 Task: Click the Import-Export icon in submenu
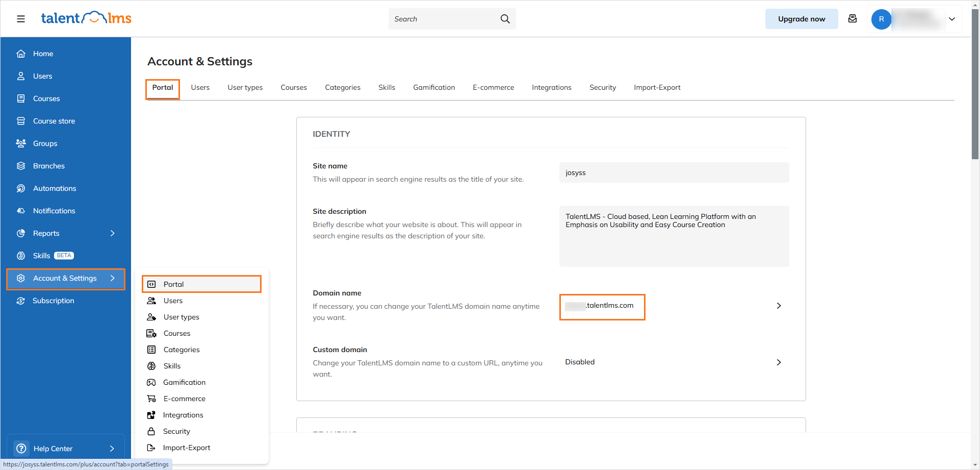(151, 448)
